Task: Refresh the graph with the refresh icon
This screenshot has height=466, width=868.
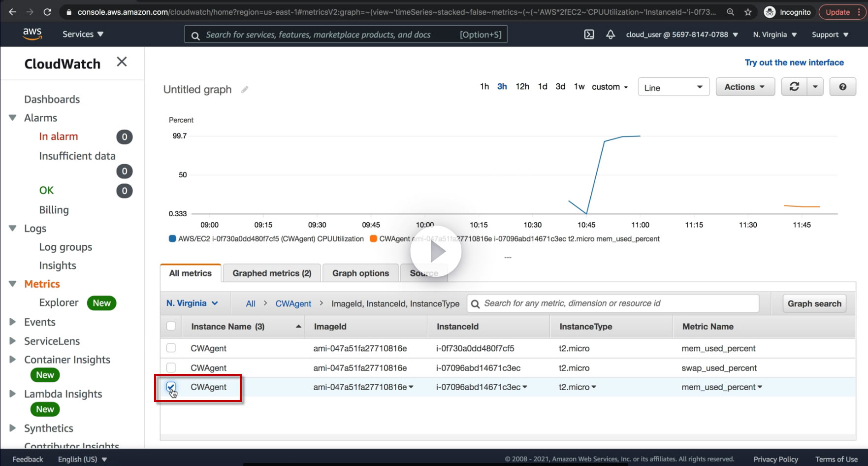Action: [x=794, y=87]
